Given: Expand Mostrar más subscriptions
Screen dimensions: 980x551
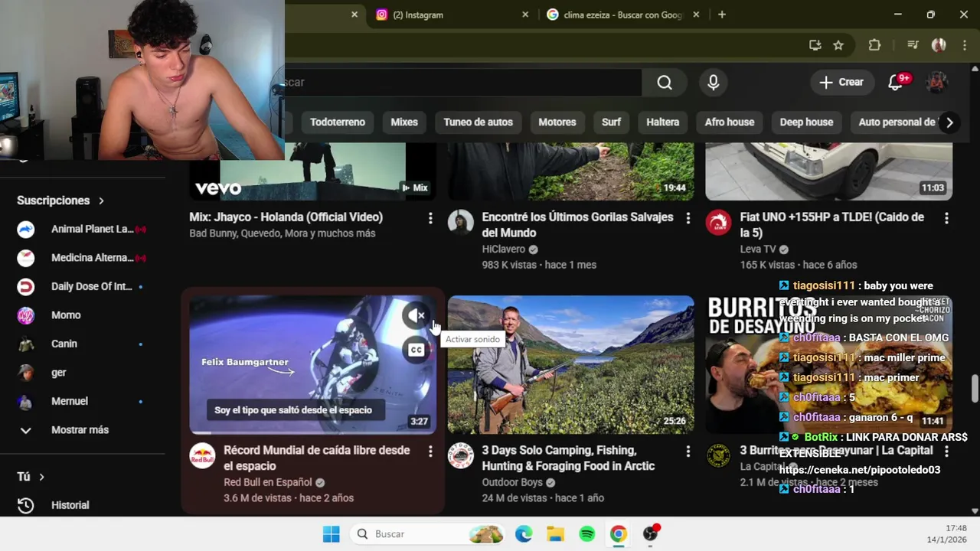Looking at the screenshot, I should 83,430.
